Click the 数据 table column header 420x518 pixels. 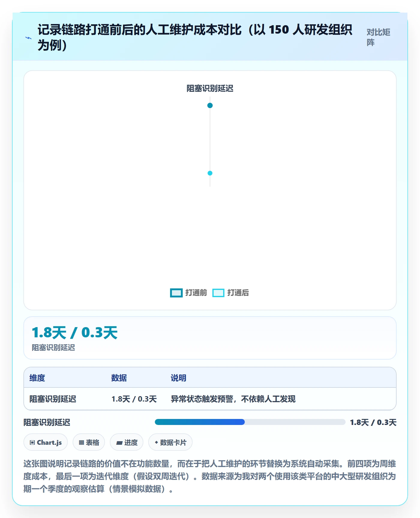119,378
